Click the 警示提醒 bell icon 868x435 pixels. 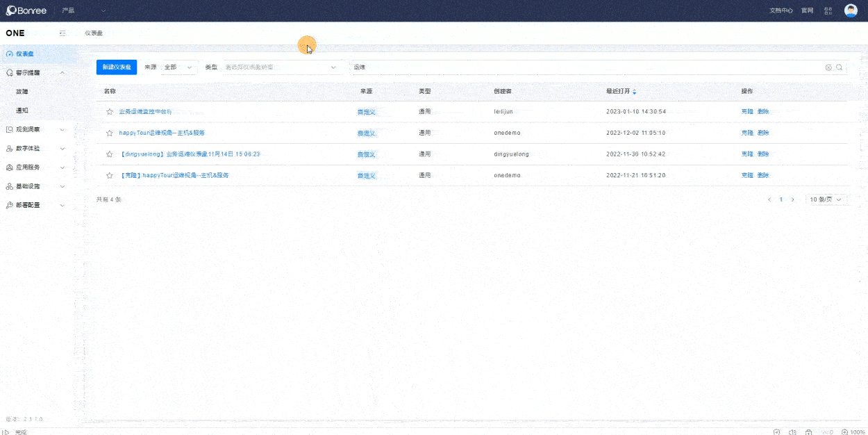pyautogui.click(x=10, y=72)
